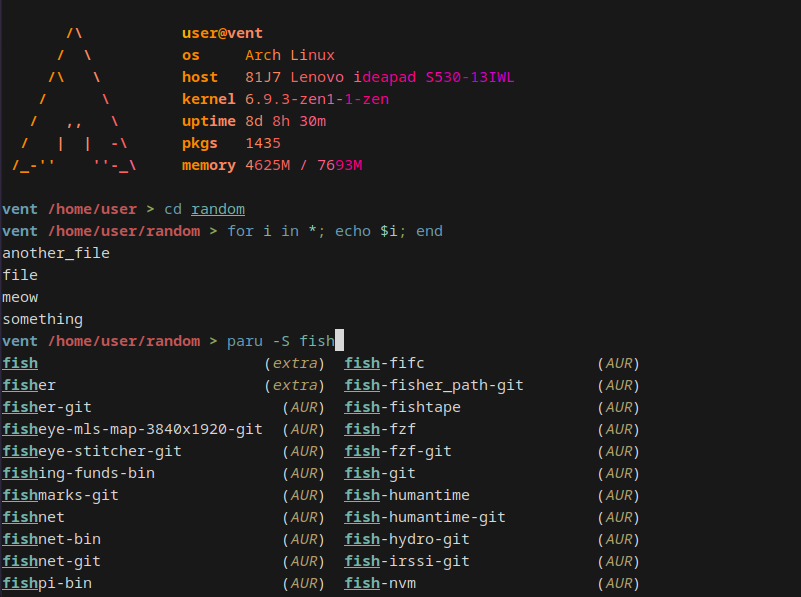The height and width of the screenshot is (597, 801).
Task: Click the 'paru -S fish' command input
Action: click(281, 341)
